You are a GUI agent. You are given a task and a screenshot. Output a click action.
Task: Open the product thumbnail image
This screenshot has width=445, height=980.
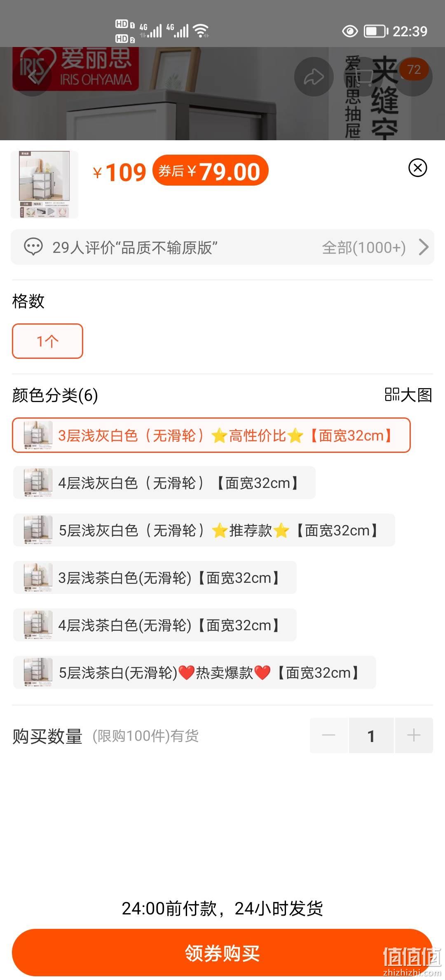click(44, 184)
